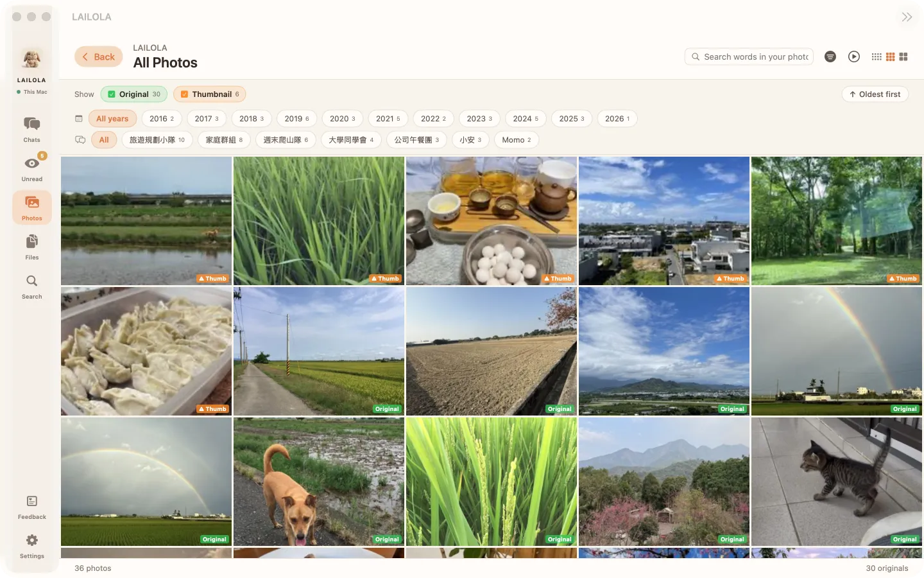Filter photos by year 2019
924x578 pixels.
pyautogui.click(x=297, y=118)
